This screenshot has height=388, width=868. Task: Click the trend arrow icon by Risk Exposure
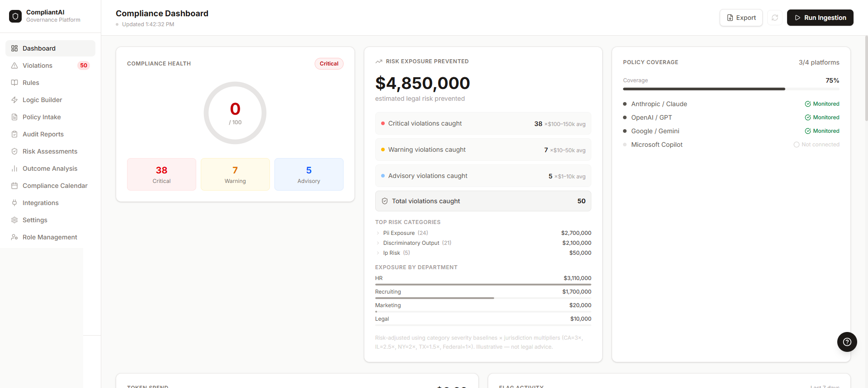(379, 61)
